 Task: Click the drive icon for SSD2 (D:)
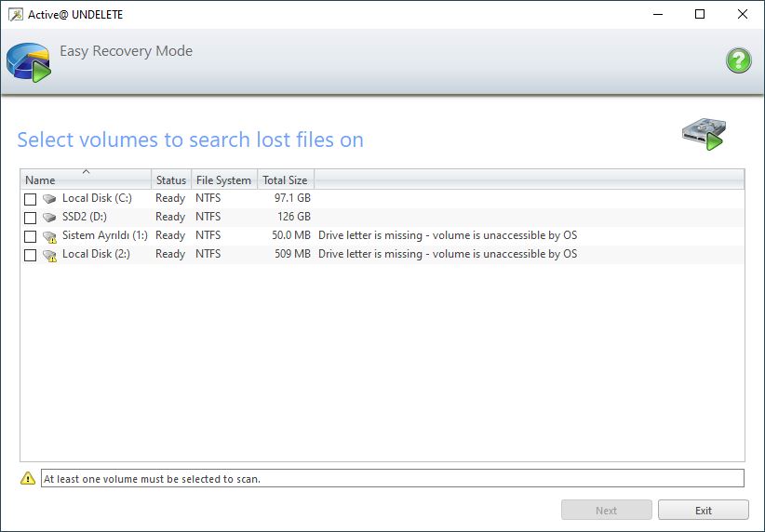[49, 217]
